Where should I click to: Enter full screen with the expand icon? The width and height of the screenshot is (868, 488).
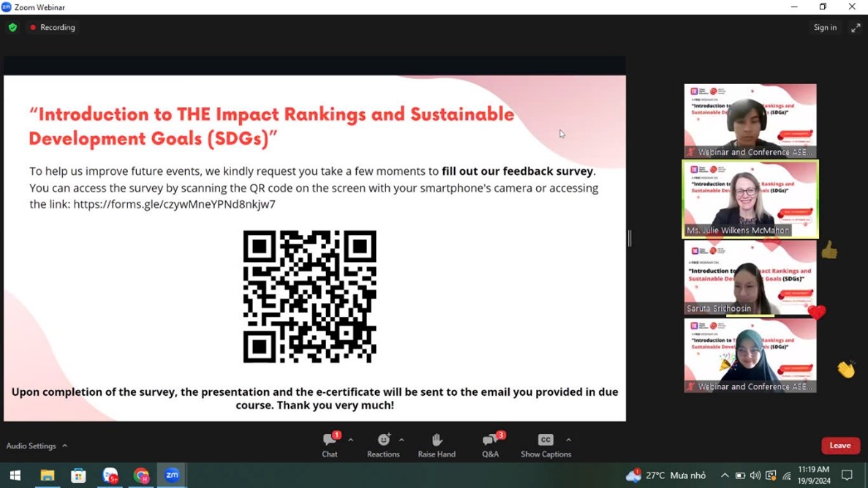[x=856, y=28]
